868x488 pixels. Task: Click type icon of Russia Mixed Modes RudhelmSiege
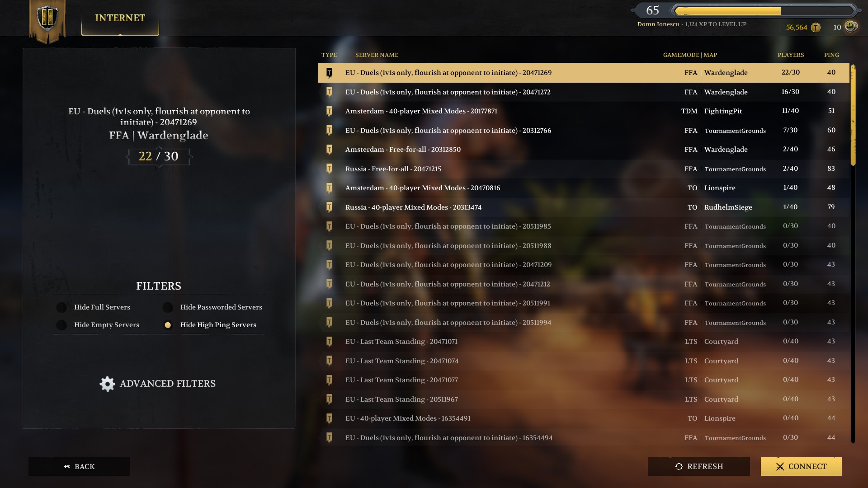(x=329, y=207)
